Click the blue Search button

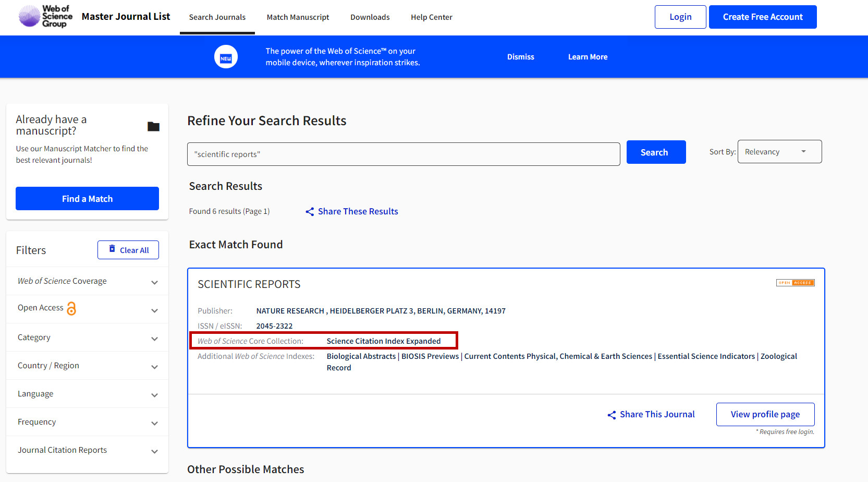point(656,152)
